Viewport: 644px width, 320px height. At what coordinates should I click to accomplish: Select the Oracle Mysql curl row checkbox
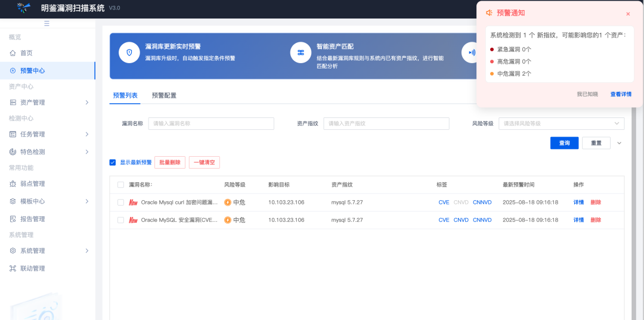[x=121, y=203]
